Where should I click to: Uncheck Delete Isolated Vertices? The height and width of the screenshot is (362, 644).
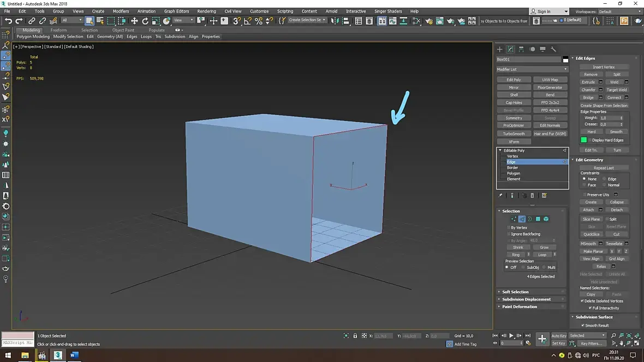(x=582, y=301)
